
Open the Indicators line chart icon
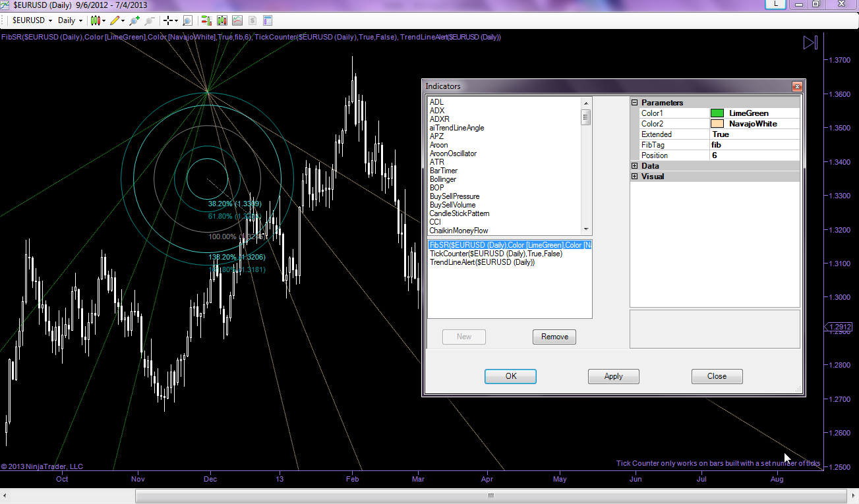(237, 20)
